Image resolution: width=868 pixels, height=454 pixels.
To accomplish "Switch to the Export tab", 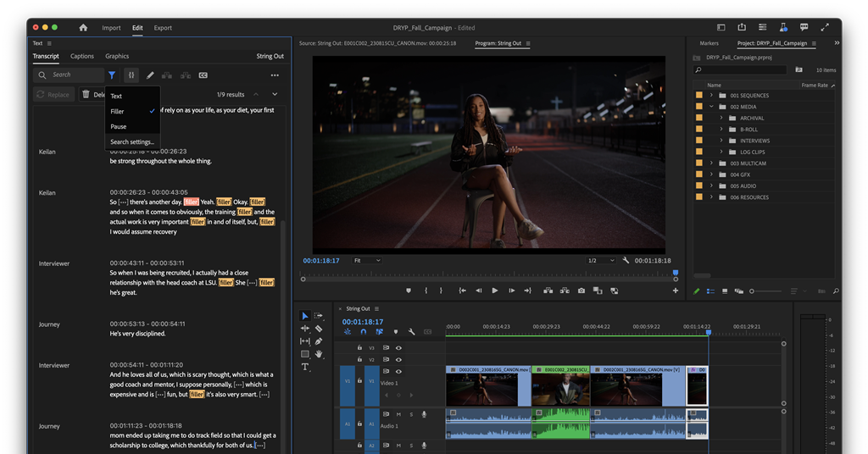I will pos(163,28).
